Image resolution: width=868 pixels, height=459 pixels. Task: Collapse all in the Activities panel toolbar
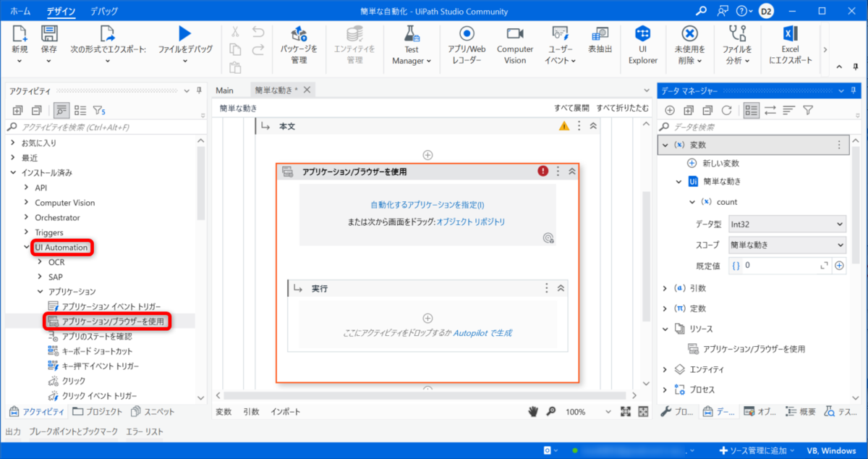pyautogui.click(x=36, y=111)
